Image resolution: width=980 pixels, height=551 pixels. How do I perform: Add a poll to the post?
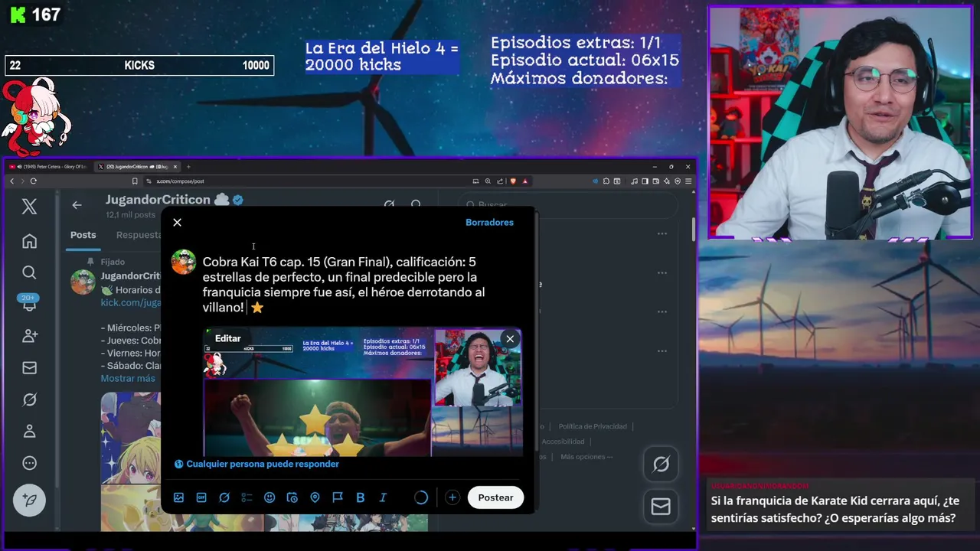(247, 497)
